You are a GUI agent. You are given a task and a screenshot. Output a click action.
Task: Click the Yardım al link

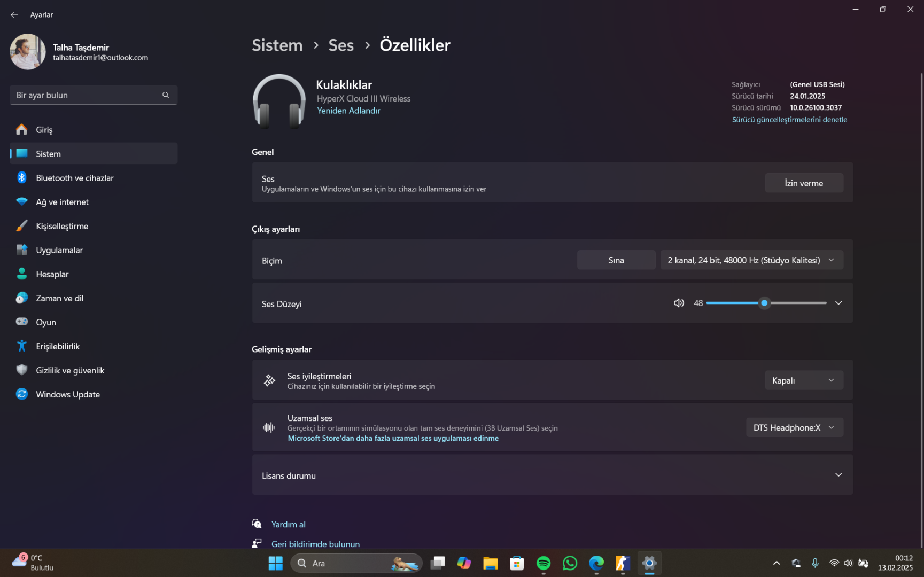coord(288,525)
